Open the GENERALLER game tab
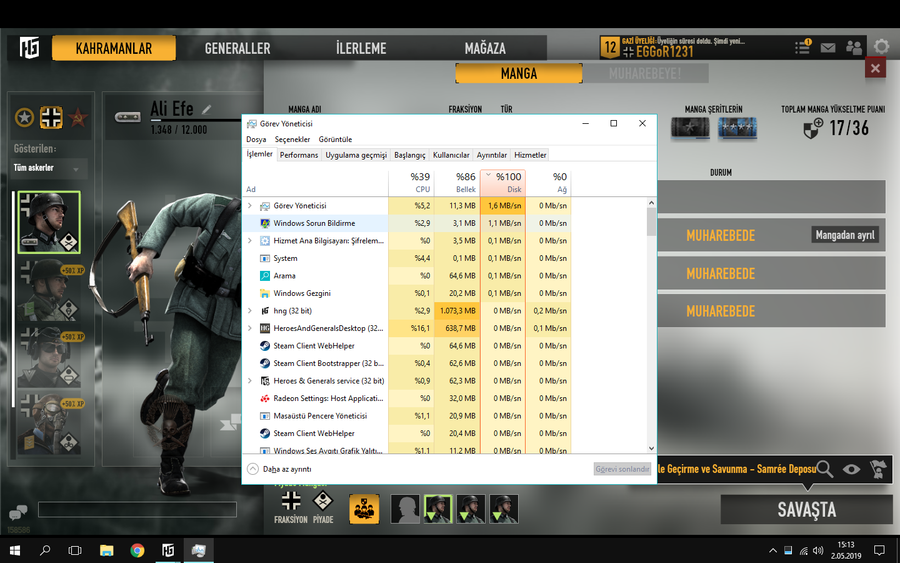Viewport: 900px width, 563px height. coord(238,48)
